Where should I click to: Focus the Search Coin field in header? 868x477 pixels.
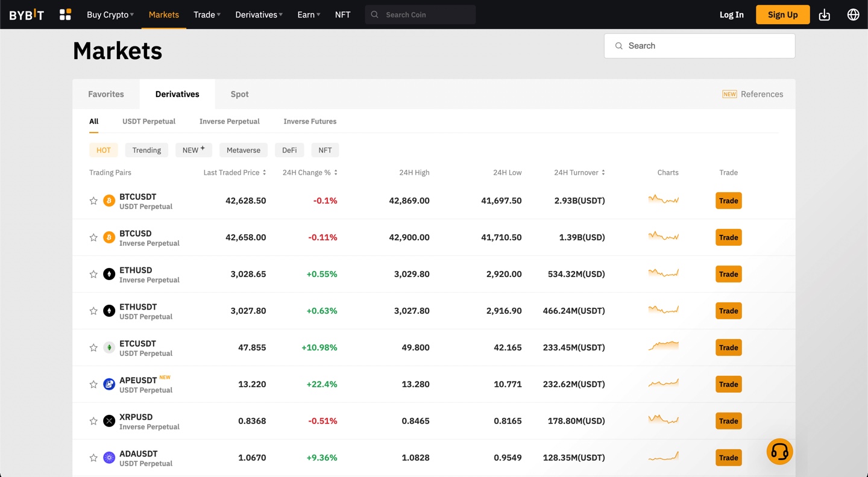click(420, 14)
